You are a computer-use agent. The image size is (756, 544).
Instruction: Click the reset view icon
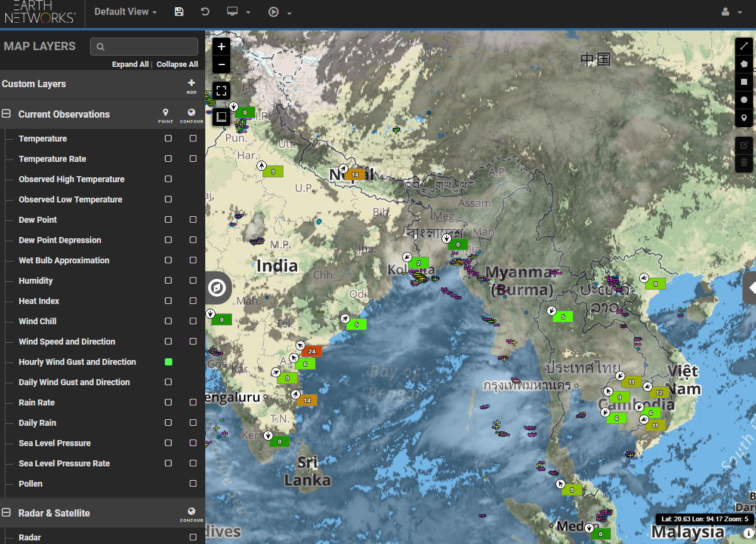click(x=205, y=11)
